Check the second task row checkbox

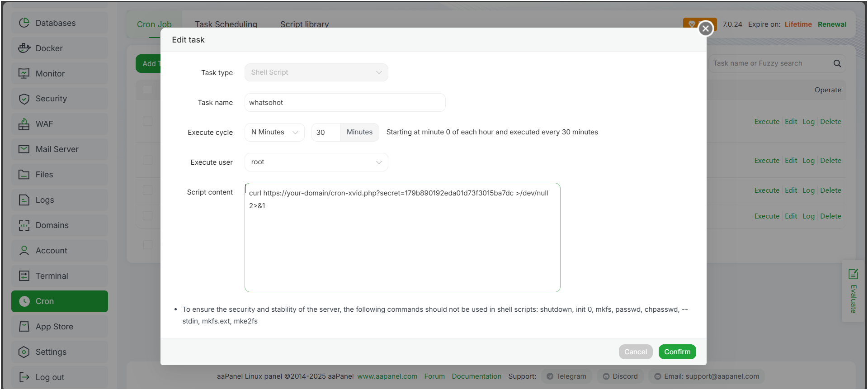148,160
